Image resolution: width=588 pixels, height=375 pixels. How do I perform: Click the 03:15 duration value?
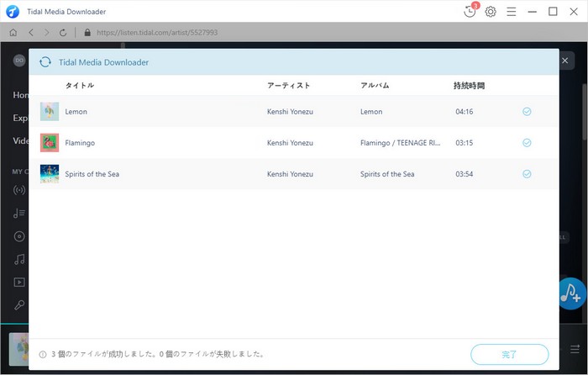pyautogui.click(x=465, y=143)
